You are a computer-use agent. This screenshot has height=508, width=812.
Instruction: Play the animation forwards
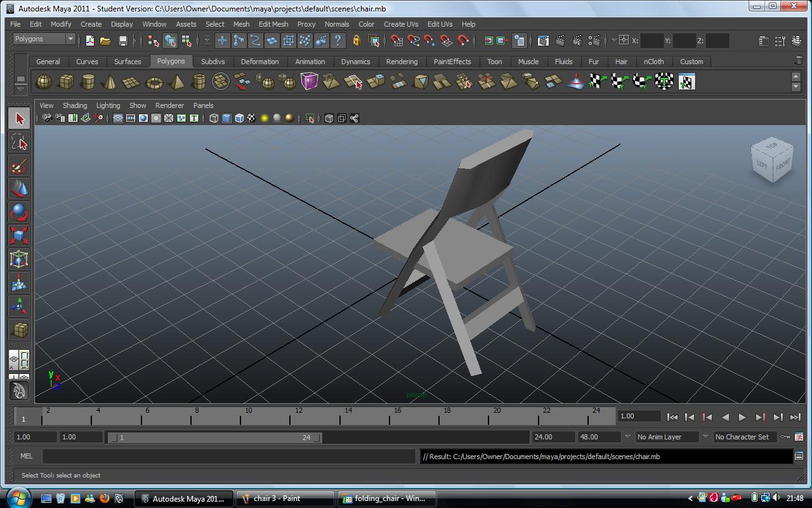[742, 417]
